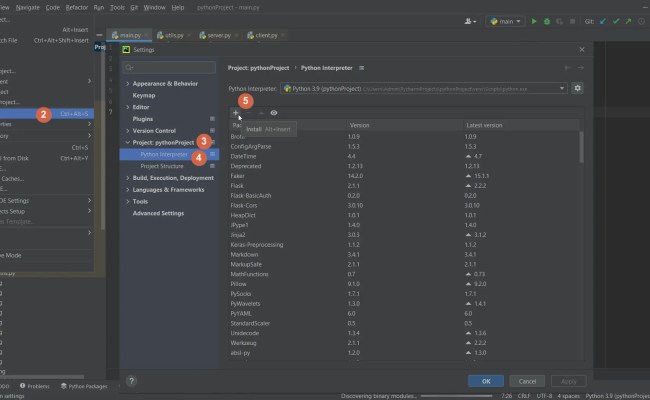The width and height of the screenshot is (650, 400).
Task: Expand the Tools settings group
Action: point(128,201)
